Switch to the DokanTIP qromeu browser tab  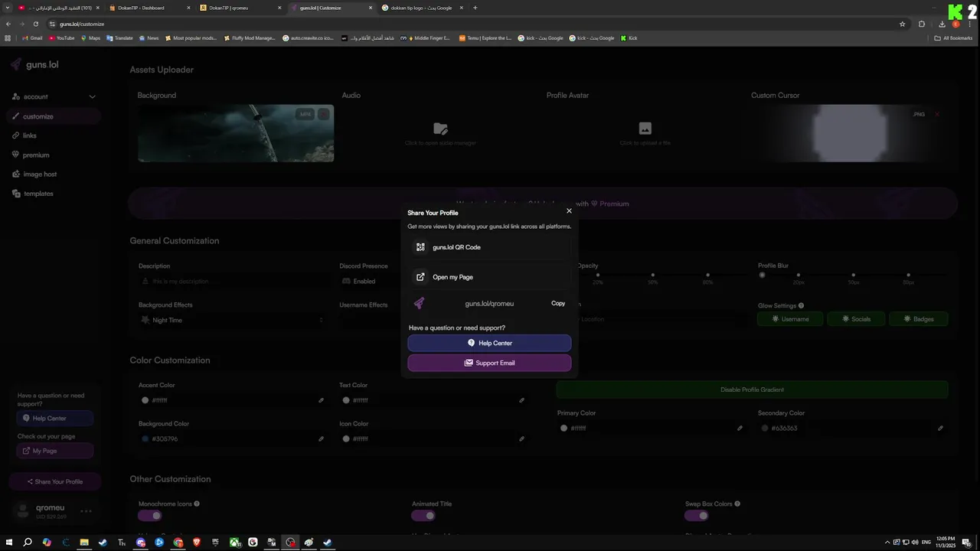point(238,8)
